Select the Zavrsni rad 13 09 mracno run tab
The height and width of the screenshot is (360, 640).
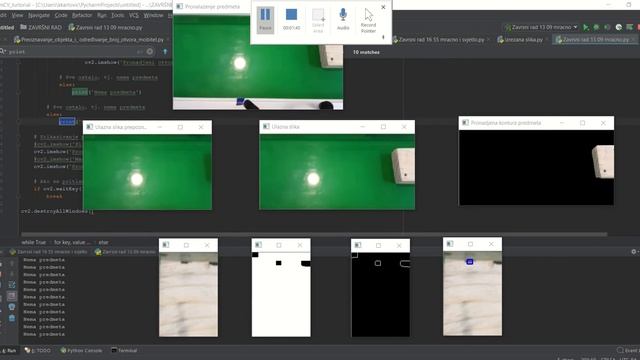[126, 252]
